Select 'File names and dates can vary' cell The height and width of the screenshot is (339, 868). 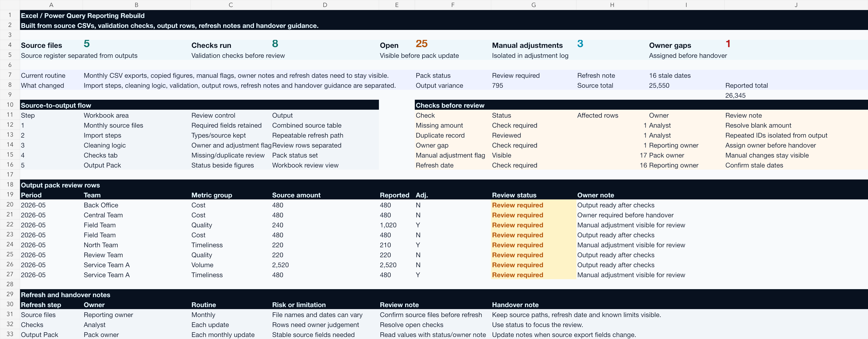317,315
